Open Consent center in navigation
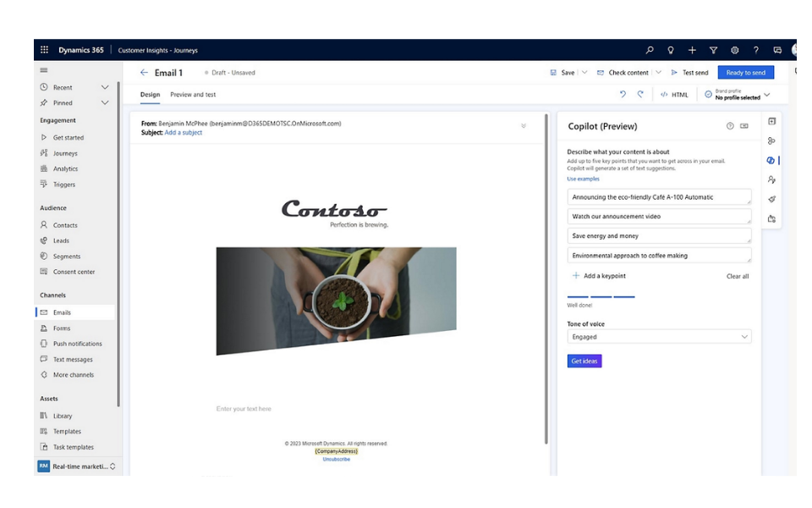 click(75, 272)
